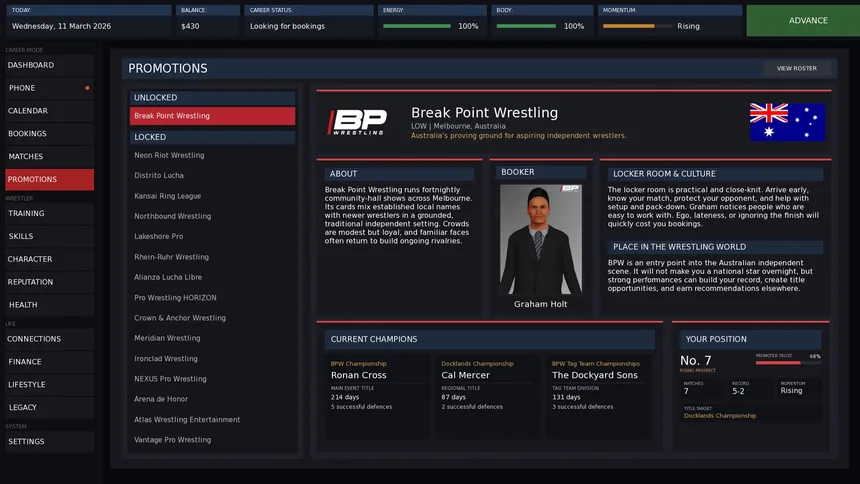This screenshot has width=860, height=484.
Task: Open the Lifestyle page
Action: point(49,385)
